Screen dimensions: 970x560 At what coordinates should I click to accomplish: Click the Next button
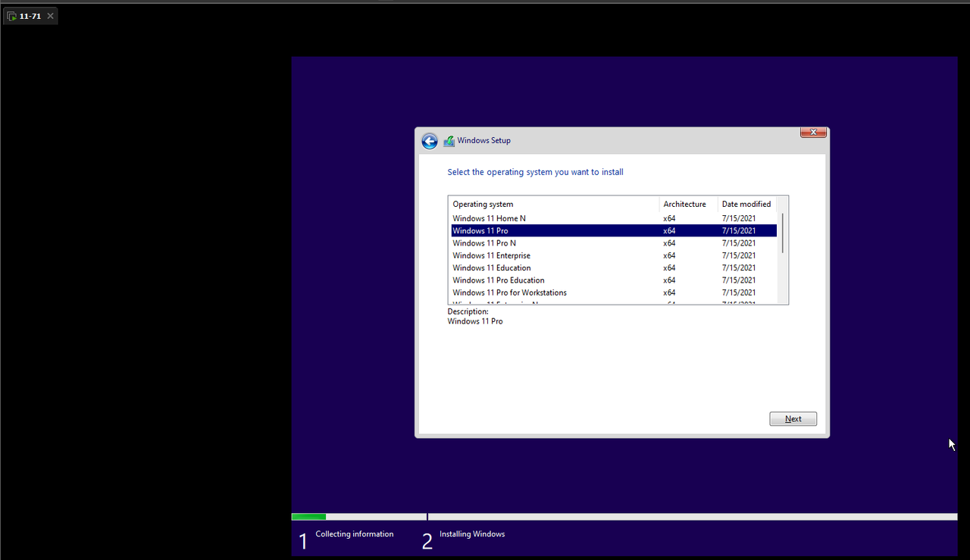tap(793, 419)
